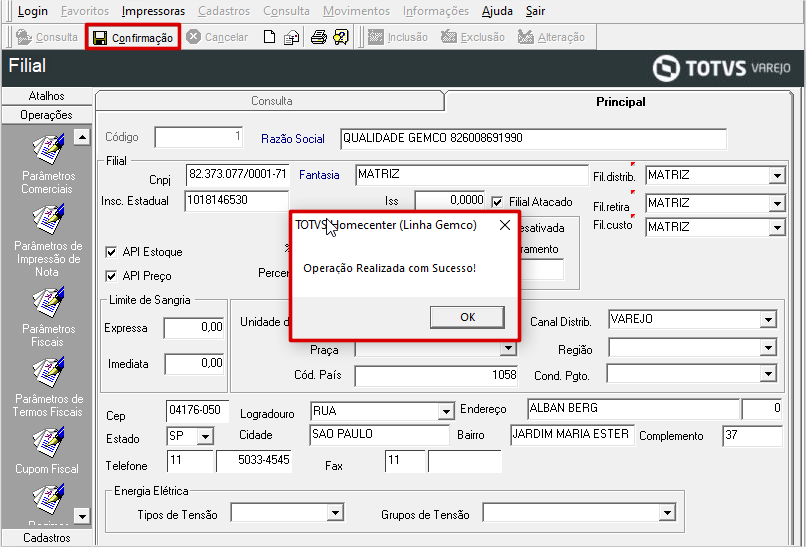Click OK in the success dialog
The height and width of the screenshot is (547, 806).
467,317
